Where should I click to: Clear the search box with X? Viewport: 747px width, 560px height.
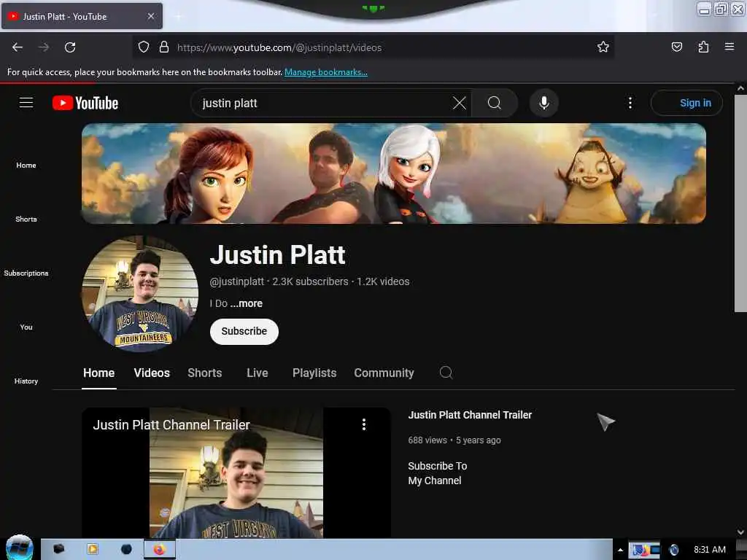(460, 103)
